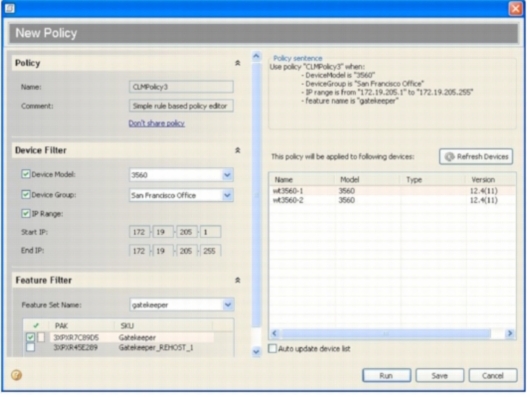Click device list scroll left arrow
The height and width of the screenshot is (399, 531).
[275, 333]
